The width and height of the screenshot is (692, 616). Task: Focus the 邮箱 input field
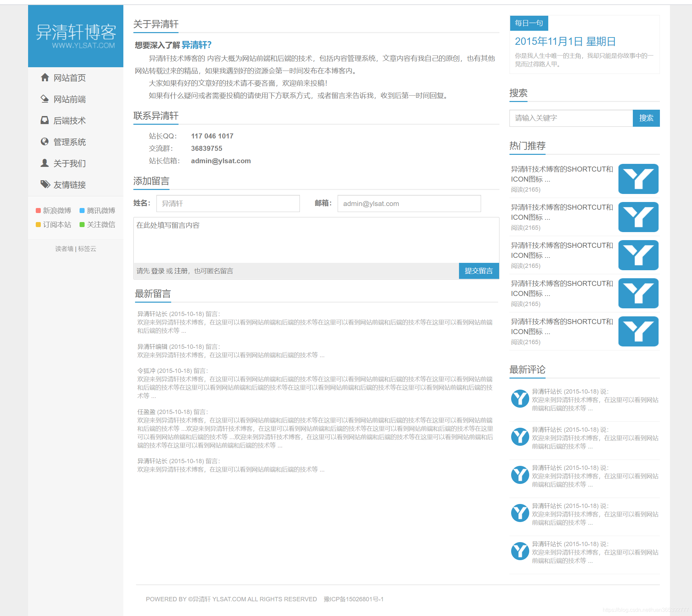[409, 203]
